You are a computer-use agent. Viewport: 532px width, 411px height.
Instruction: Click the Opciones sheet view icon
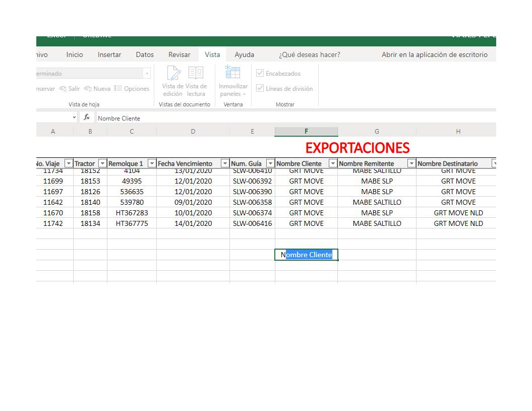pos(118,89)
